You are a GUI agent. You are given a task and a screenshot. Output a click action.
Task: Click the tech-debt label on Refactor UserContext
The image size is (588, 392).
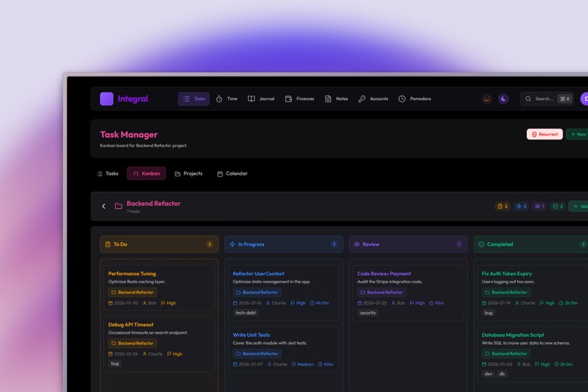[246, 313]
